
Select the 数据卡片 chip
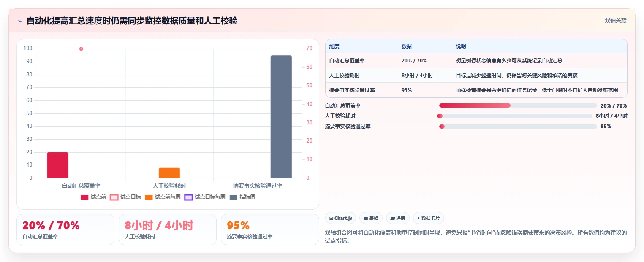429,218
